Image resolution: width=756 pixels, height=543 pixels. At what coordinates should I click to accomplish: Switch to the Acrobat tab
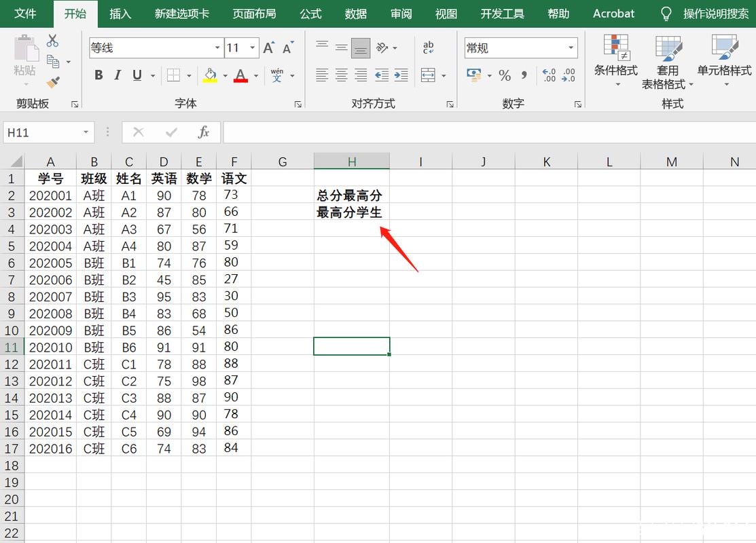point(614,14)
